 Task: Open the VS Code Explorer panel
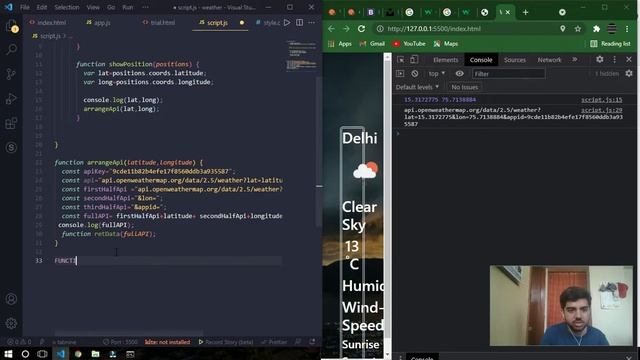(x=11, y=26)
